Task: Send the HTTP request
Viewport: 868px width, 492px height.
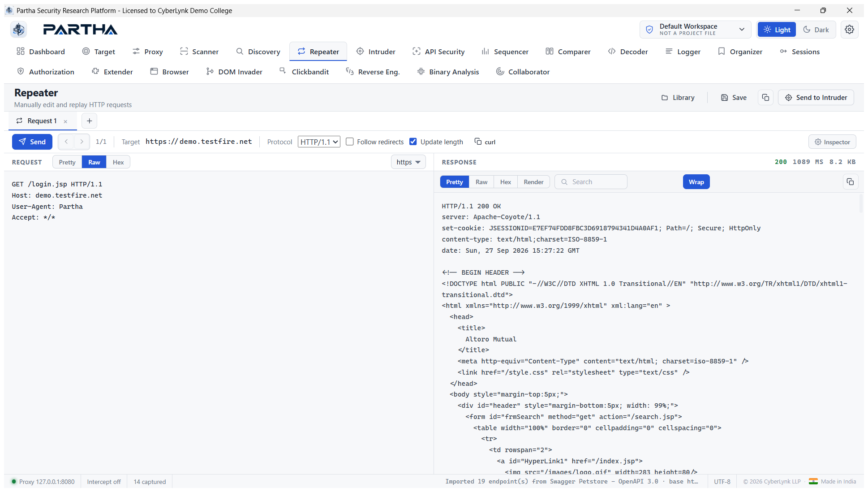Action: [x=32, y=142]
